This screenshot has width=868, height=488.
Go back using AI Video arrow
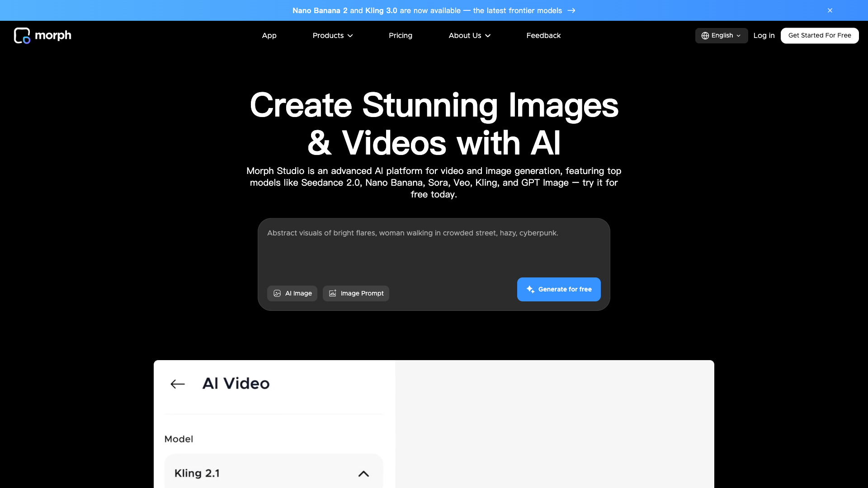tap(178, 384)
